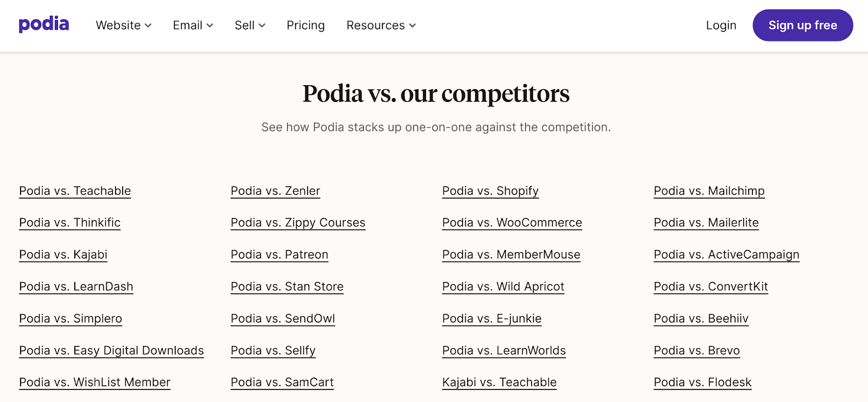Open the Podia vs. Teachable comparison
The height and width of the screenshot is (402, 868).
point(74,191)
